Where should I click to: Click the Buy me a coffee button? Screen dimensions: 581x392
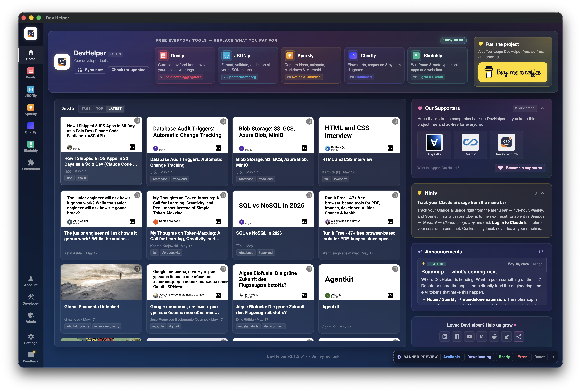[x=513, y=72]
